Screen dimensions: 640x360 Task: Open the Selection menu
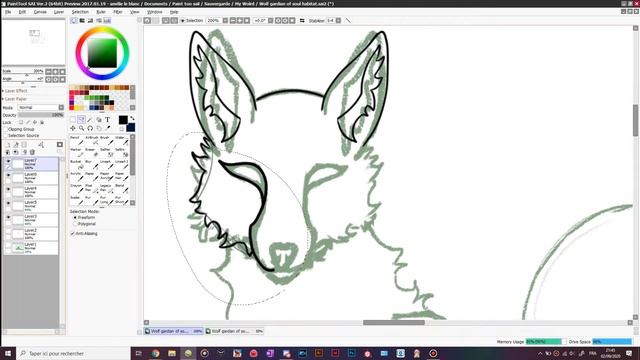pyautogui.click(x=80, y=12)
